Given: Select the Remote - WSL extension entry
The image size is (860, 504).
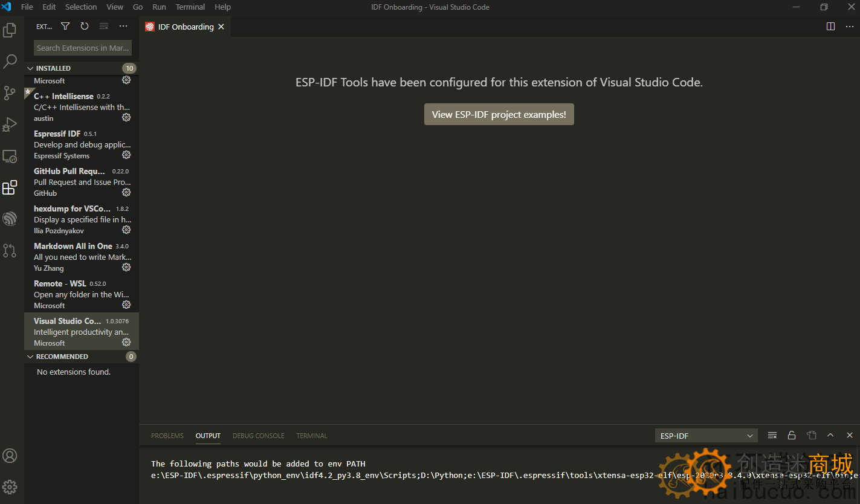Looking at the screenshot, I should [82, 294].
